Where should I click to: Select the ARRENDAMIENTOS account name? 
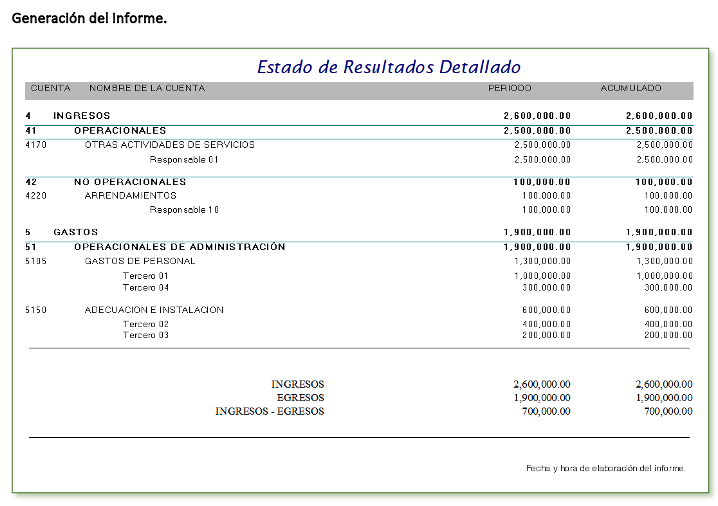[x=131, y=196]
